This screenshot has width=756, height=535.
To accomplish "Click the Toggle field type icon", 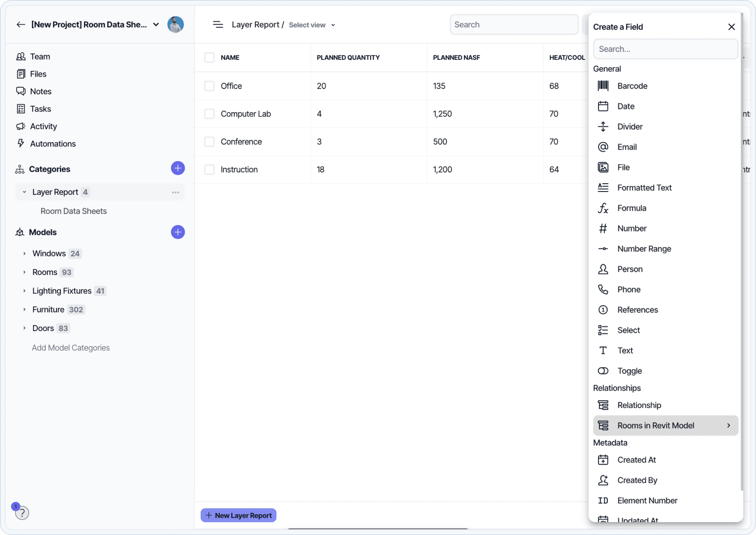I will click(603, 371).
